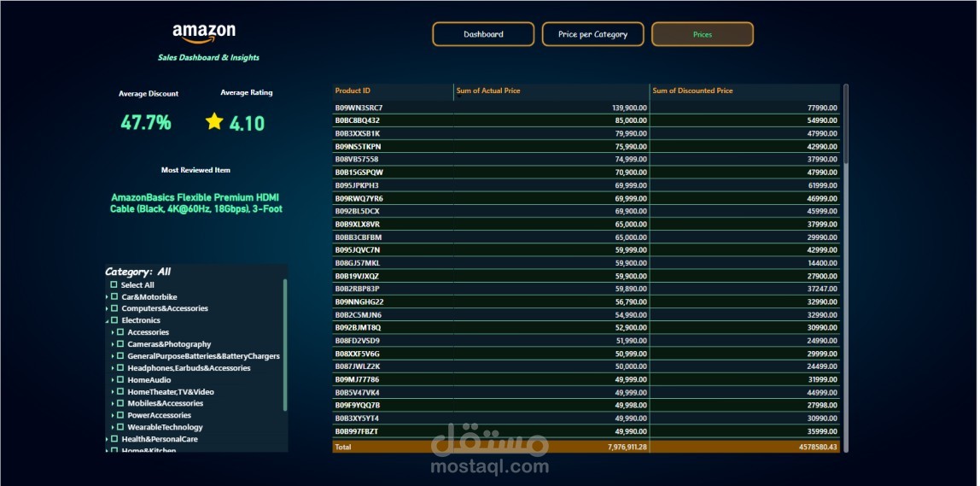The height and width of the screenshot is (486, 980).
Task: Expand the Car&Motorbike tree node
Action: (x=107, y=297)
